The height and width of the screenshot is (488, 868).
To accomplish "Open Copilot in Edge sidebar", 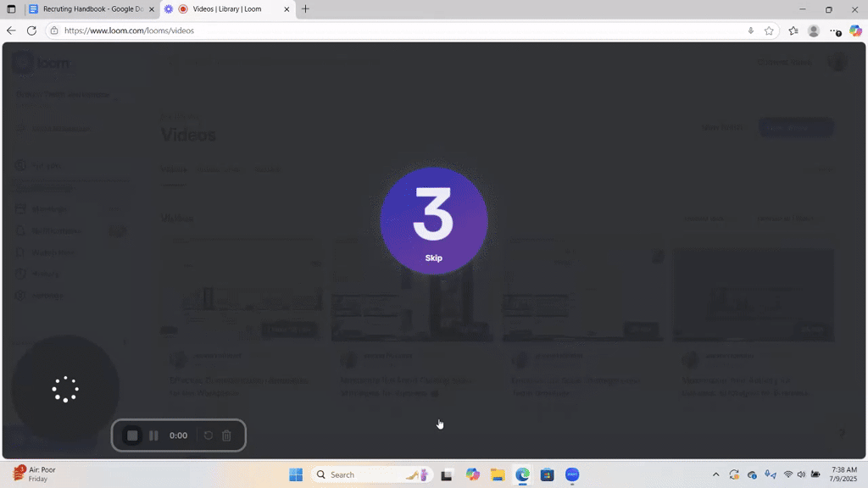I will (856, 30).
